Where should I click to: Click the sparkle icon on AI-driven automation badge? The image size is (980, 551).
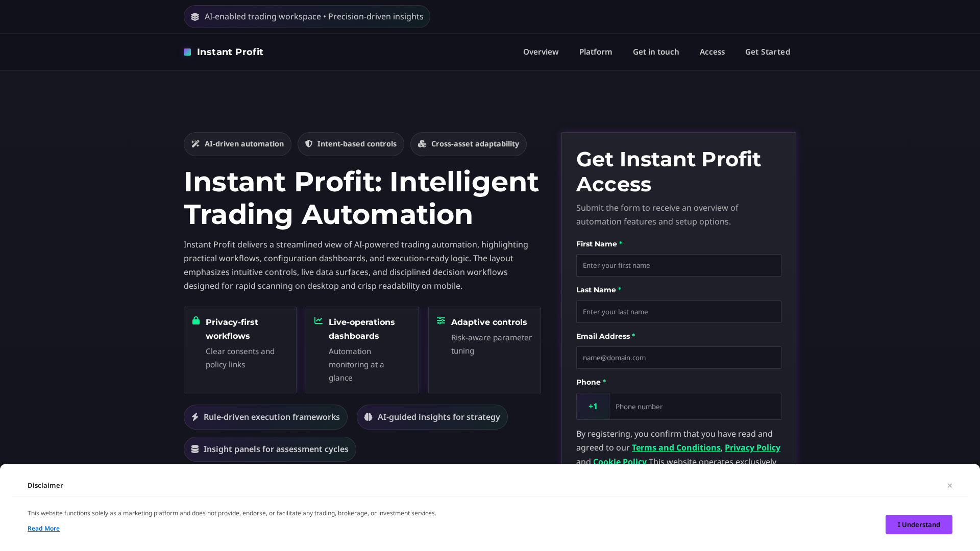(195, 144)
